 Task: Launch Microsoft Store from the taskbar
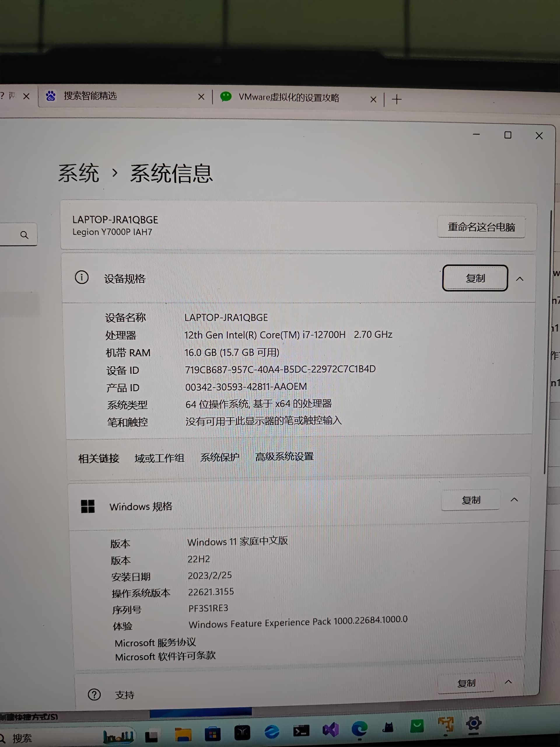coord(212,734)
